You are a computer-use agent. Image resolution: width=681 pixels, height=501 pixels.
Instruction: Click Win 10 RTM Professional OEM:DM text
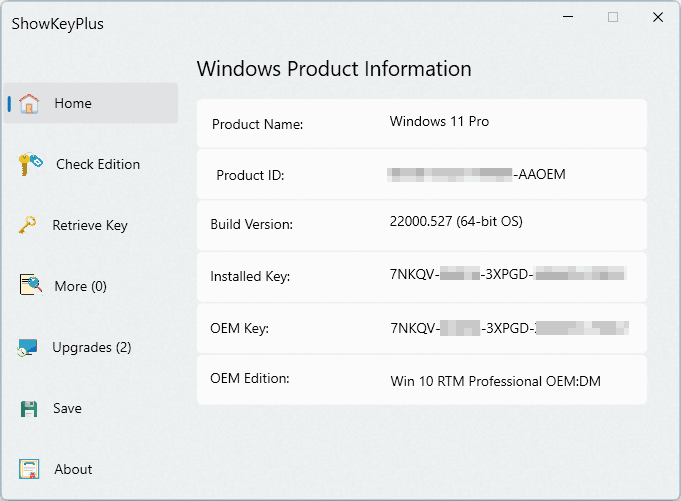coord(496,381)
